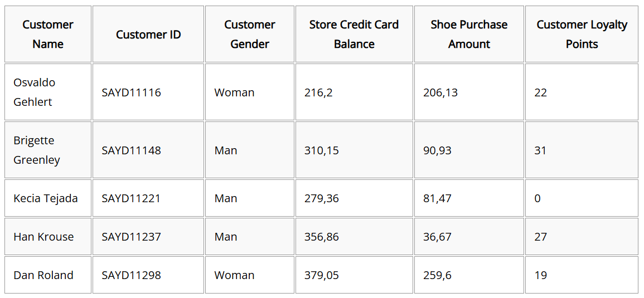The width and height of the screenshot is (644, 298).
Task: Select the Shoe Purchase Amount header
Action: pyautogui.click(x=469, y=34)
